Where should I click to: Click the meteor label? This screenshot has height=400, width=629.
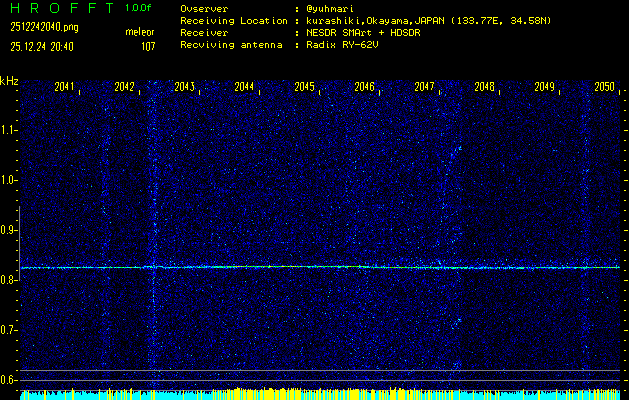pyautogui.click(x=140, y=32)
